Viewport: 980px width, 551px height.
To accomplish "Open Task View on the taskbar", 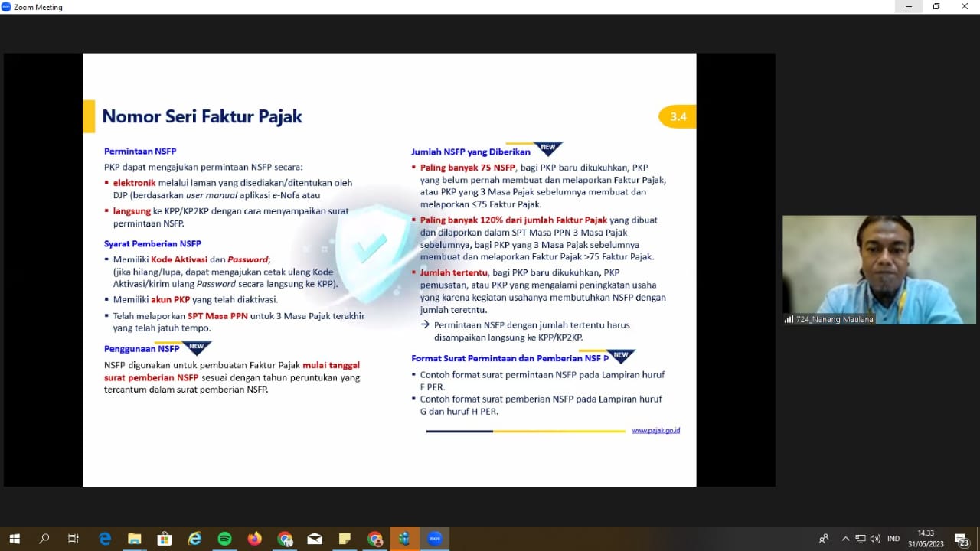I will point(73,539).
